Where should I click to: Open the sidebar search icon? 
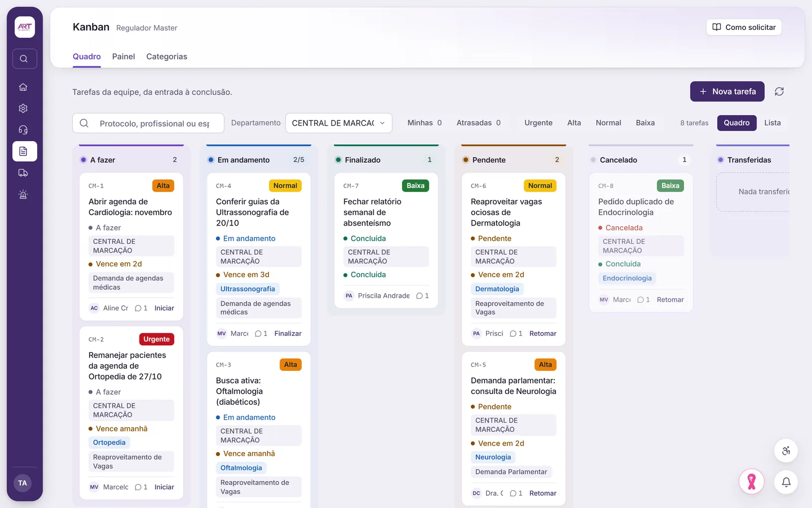click(24, 59)
